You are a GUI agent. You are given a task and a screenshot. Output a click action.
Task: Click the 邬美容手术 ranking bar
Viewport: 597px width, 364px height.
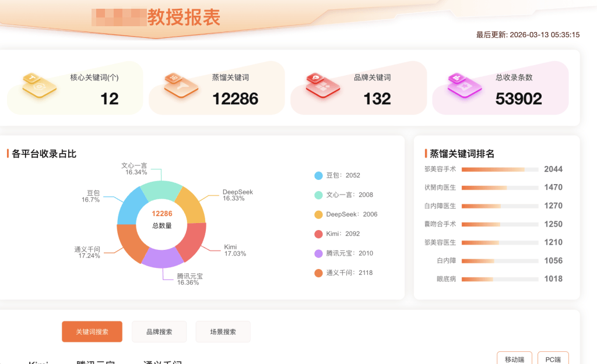500,169
